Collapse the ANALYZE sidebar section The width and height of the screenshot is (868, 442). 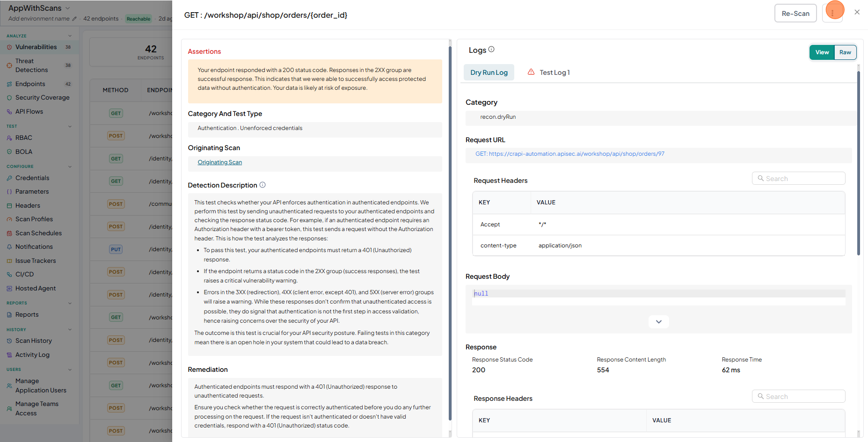(x=70, y=36)
